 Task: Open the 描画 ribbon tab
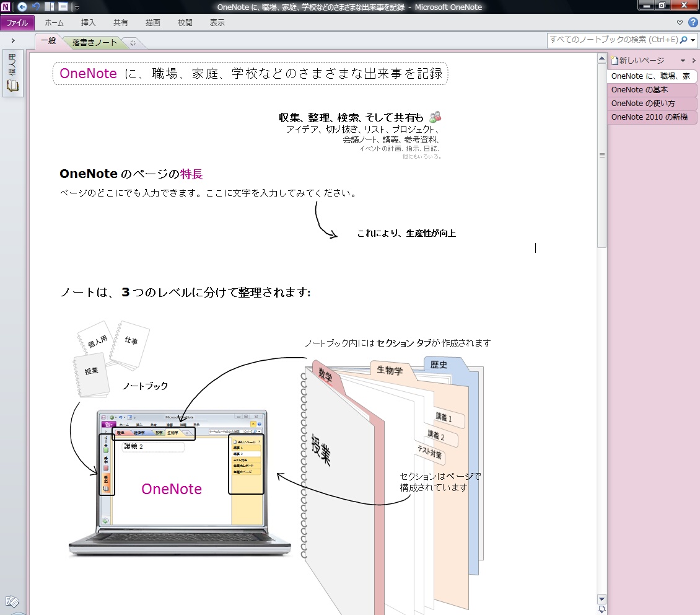(152, 23)
